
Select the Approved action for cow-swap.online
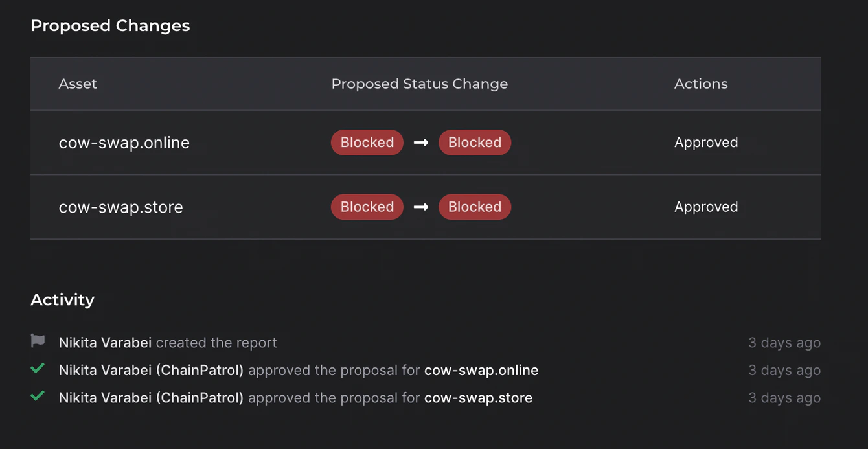[x=706, y=143]
